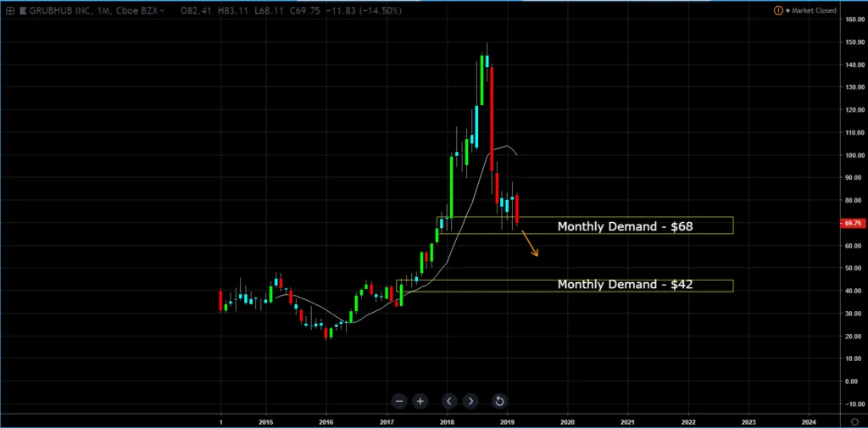Screen dimensions: 868x428
Task: Click 2024 on the time axis
Action: [809, 421]
